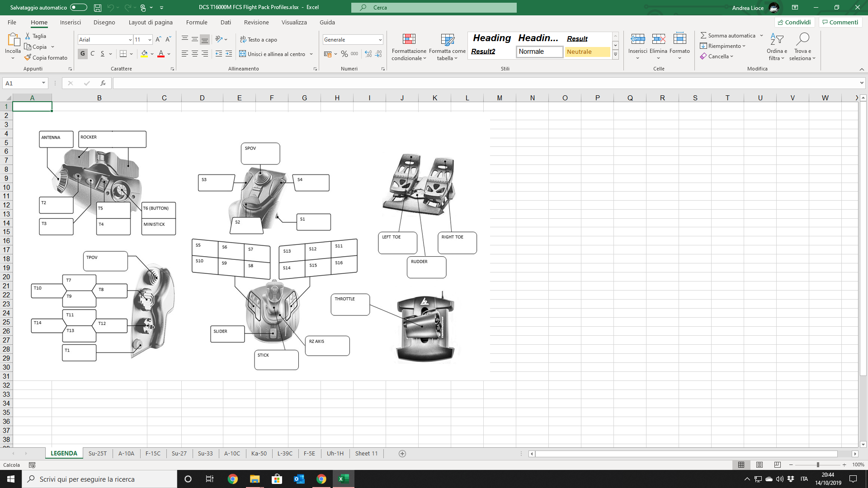Open the Arial font name dropdown
The width and height of the screenshot is (868, 488).
(x=130, y=40)
